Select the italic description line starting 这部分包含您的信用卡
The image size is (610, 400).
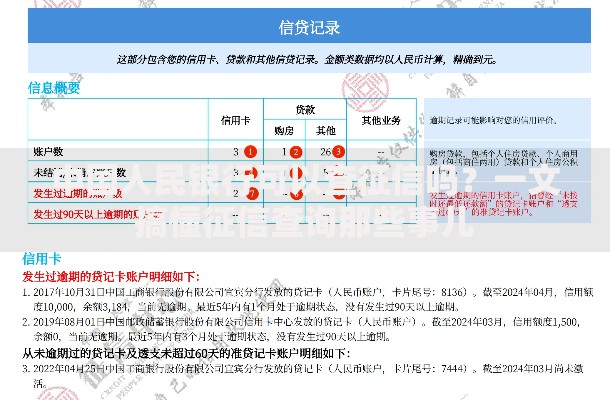307,60
